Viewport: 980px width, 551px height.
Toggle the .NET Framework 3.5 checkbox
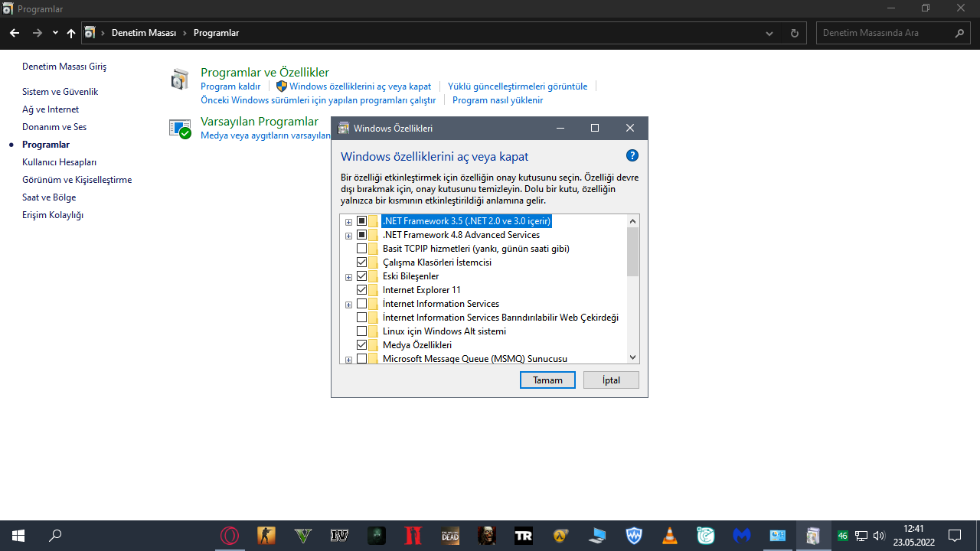pos(362,221)
